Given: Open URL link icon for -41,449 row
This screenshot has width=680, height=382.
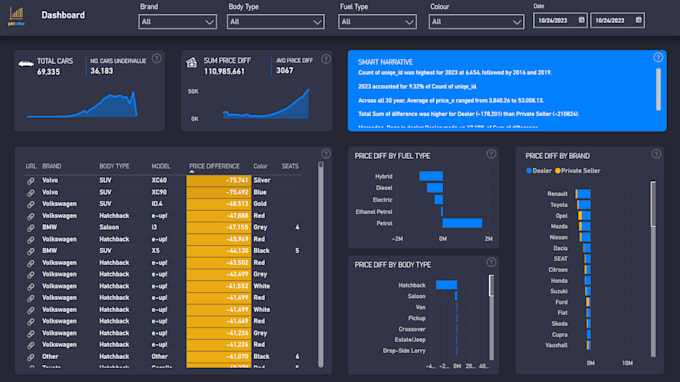Looking at the screenshot, I should coord(30,322).
